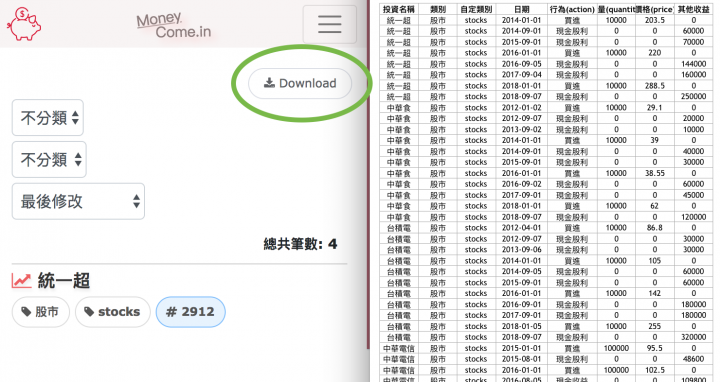Click the chart icon beside 統一超

[21, 281]
